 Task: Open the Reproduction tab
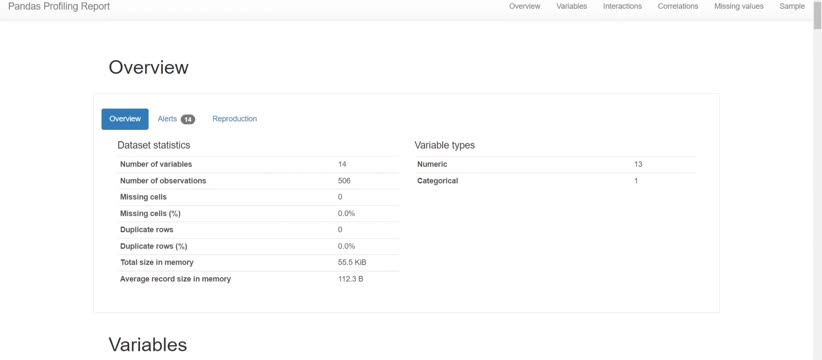234,119
